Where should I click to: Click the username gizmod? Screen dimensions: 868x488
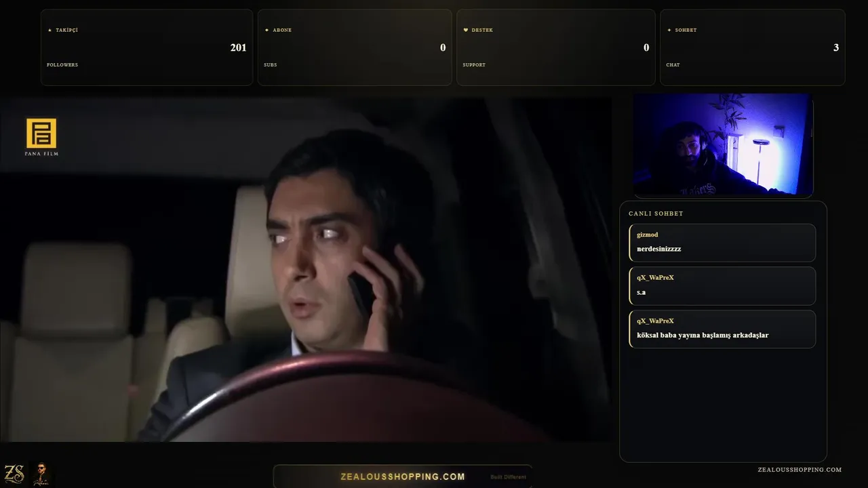pos(648,235)
